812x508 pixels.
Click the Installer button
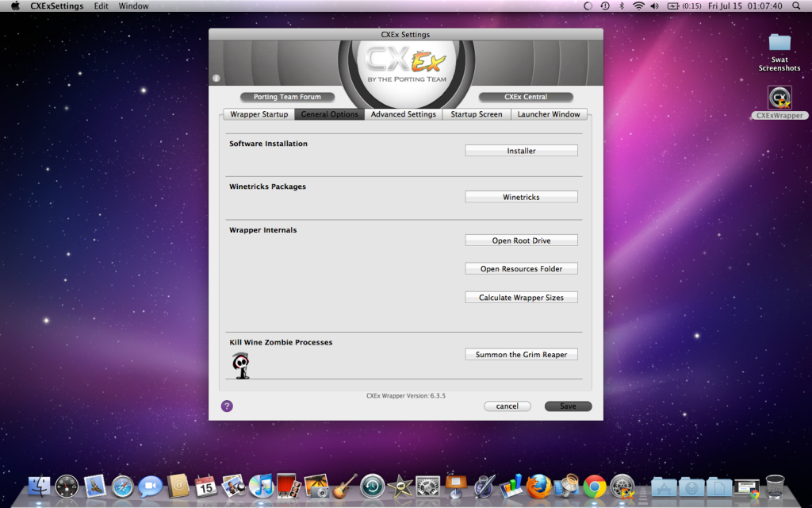tap(521, 150)
